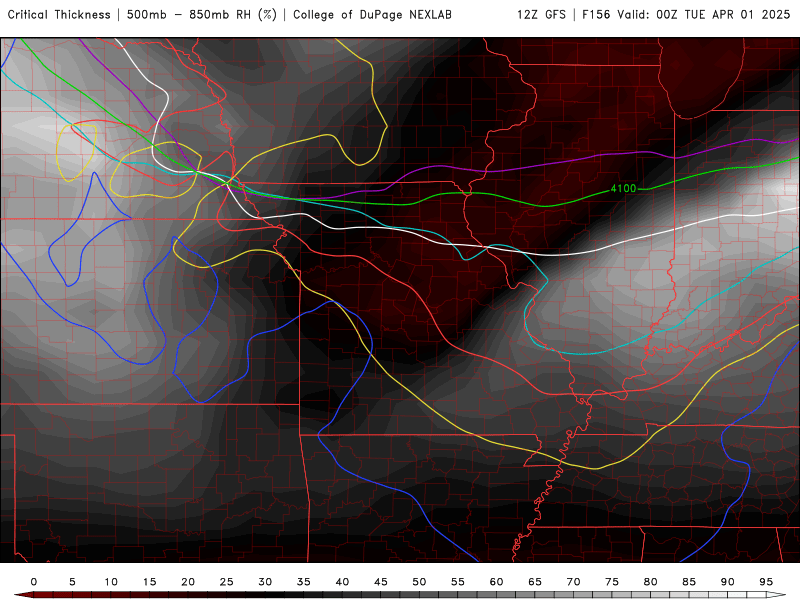
Task: Click the "25" colorbar tick label
Action: tap(227, 582)
